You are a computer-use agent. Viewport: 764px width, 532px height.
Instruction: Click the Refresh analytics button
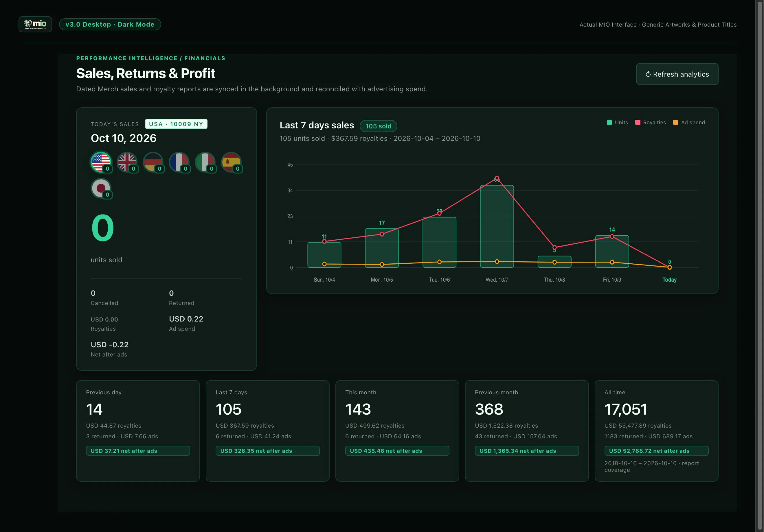[677, 74]
